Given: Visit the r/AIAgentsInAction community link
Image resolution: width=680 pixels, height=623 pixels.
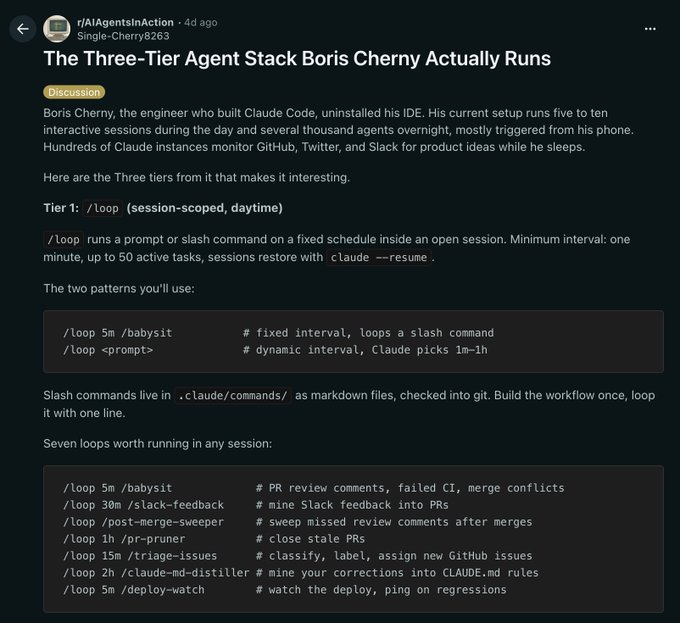Looking at the screenshot, I should (x=125, y=23).
